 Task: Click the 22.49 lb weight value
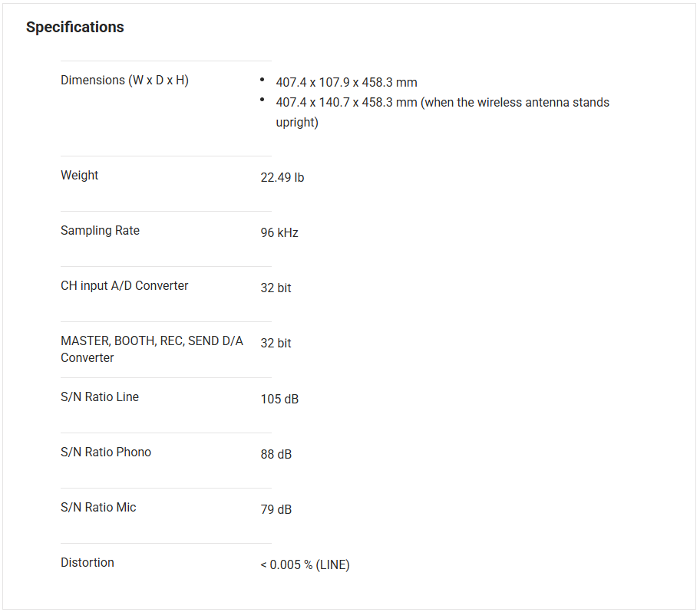(282, 177)
